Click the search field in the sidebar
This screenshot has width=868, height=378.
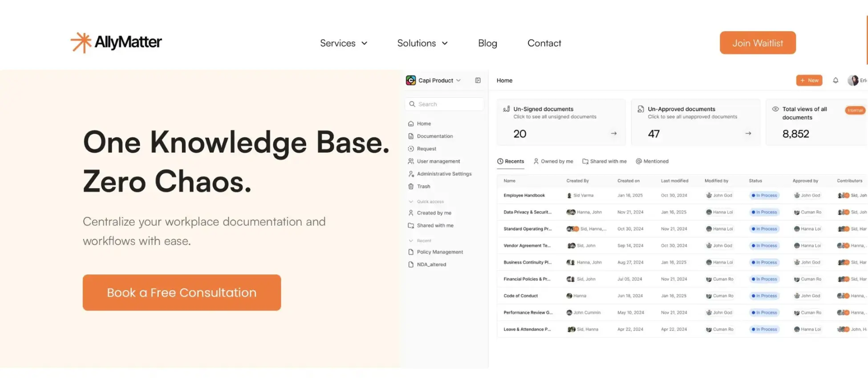(x=444, y=104)
